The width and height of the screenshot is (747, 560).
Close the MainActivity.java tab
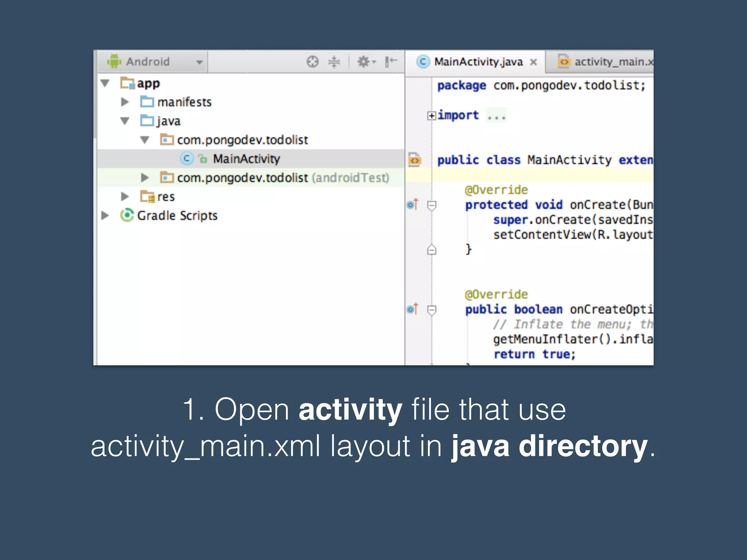pos(533,62)
